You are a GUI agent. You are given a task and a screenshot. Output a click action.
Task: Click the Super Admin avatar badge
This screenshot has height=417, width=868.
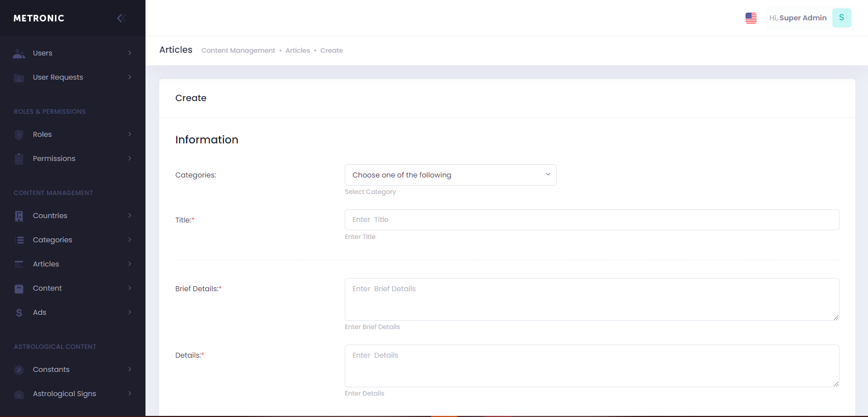click(841, 18)
